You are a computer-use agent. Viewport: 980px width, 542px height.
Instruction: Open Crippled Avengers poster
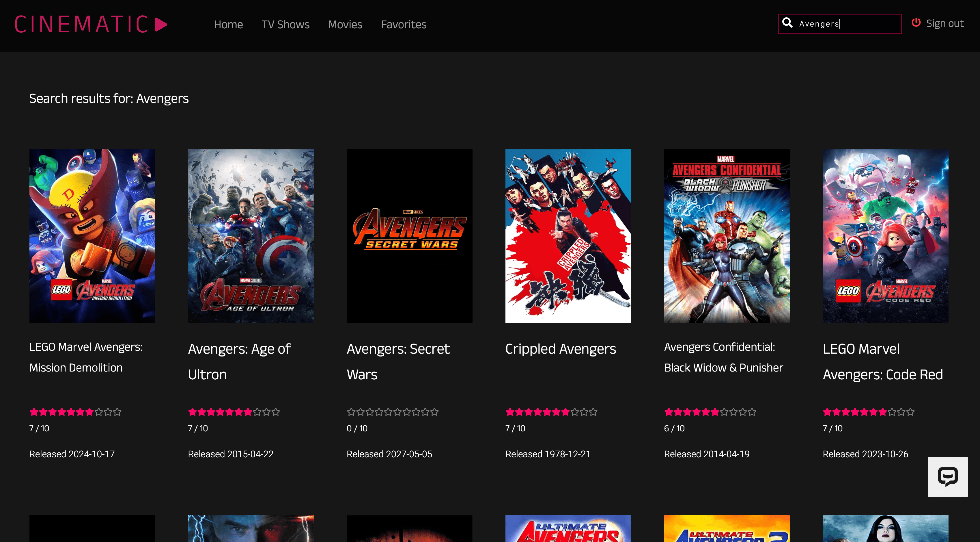point(568,236)
